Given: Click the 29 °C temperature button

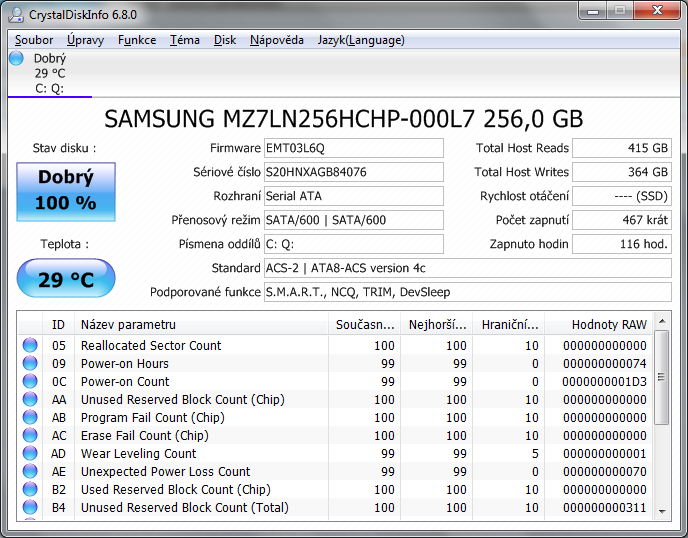Looking at the screenshot, I should coord(66,279).
